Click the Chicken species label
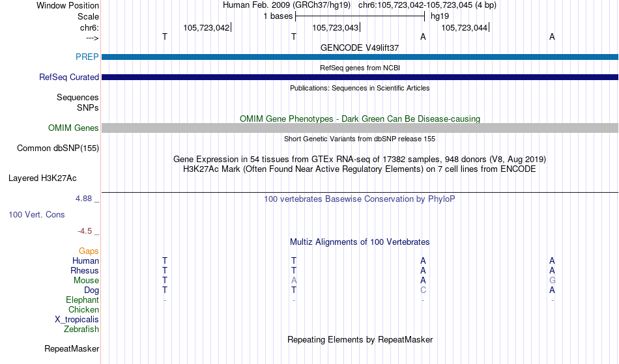The image size is (619, 364). pos(83,309)
